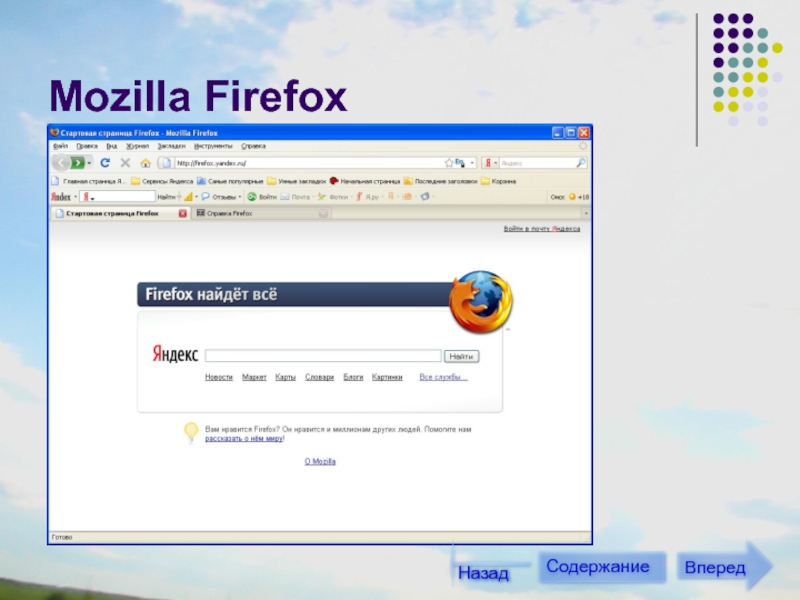The height and width of the screenshot is (600, 800).
Task: Open the back/forward history dropdown arrow
Action: tap(89, 163)
